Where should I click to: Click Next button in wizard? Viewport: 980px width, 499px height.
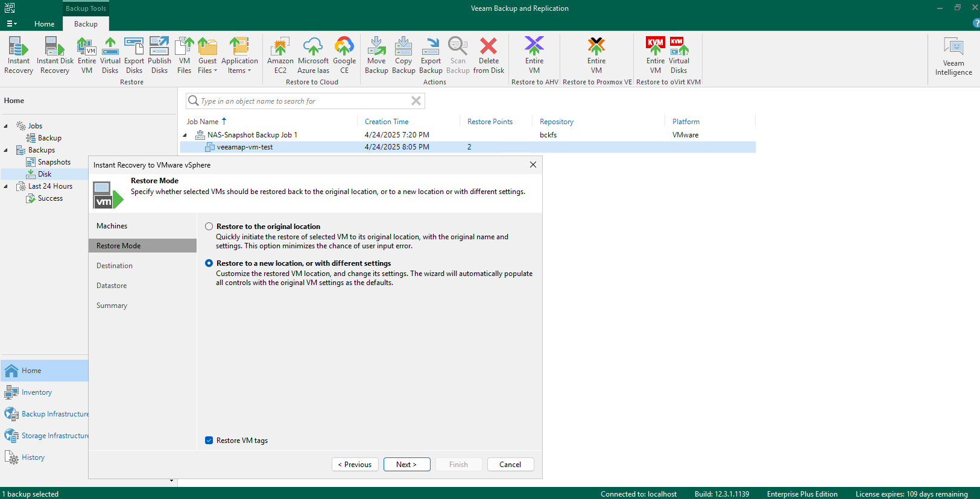click(x=406, y=465)
